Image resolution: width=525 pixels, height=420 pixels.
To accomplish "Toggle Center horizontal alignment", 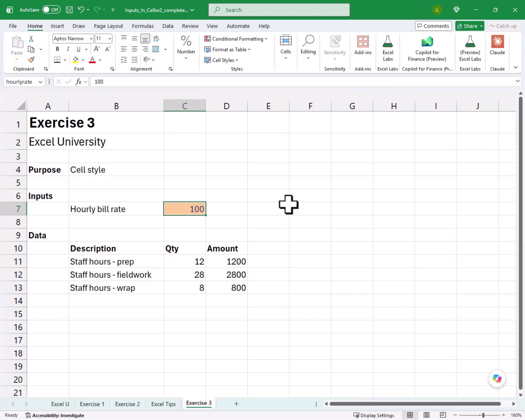I will tap(134, 49).
